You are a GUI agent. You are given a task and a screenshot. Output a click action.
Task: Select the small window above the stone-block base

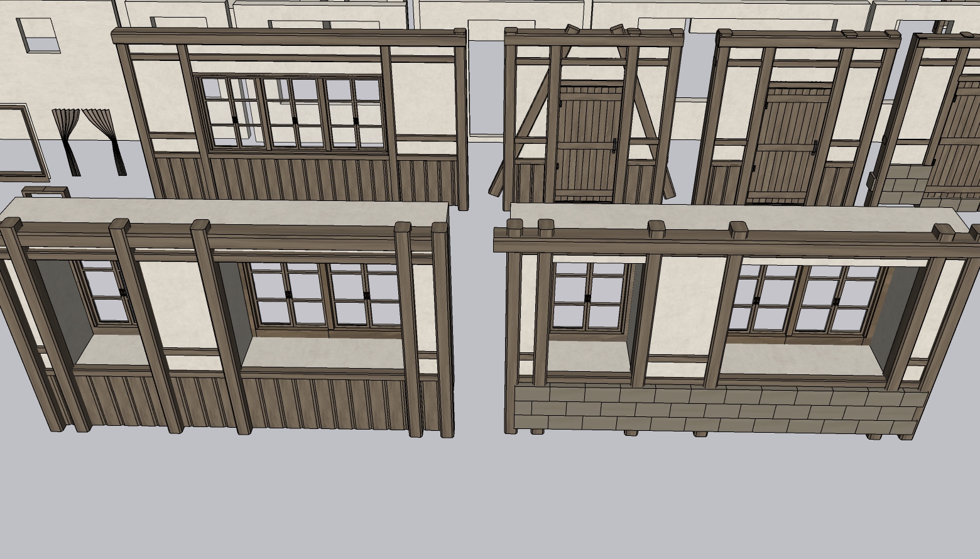coord(588,297)
